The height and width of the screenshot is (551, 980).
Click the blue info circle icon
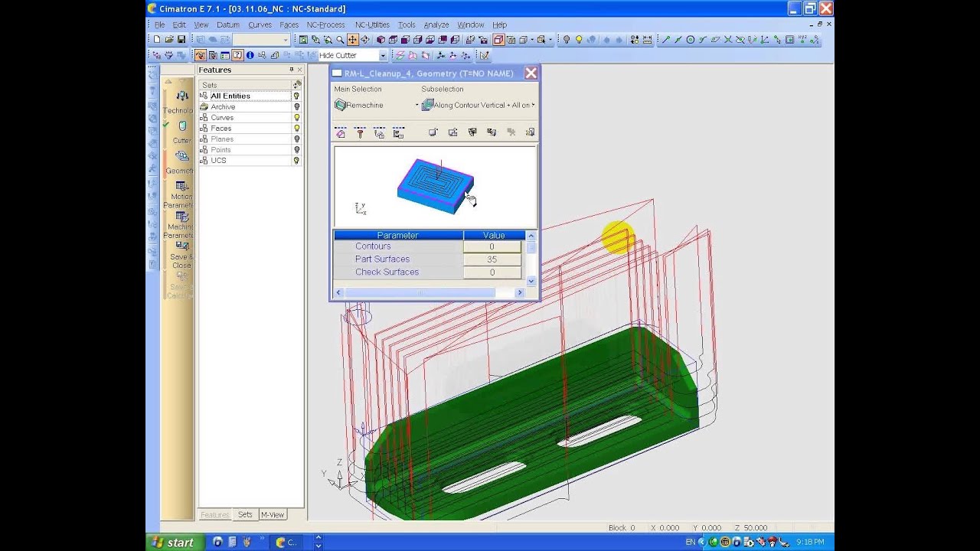250,55
